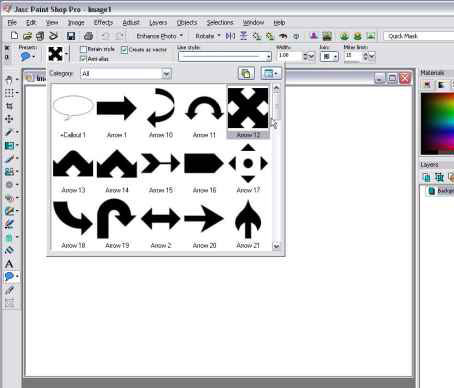This screenshot has width=454, height=388.
Task: Select the Background layer in Layers panel
Action: [x=439, y=191]
